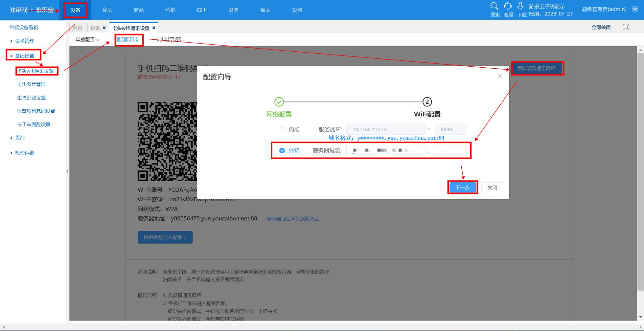Close the 配置向导 dialog with X

500,77
